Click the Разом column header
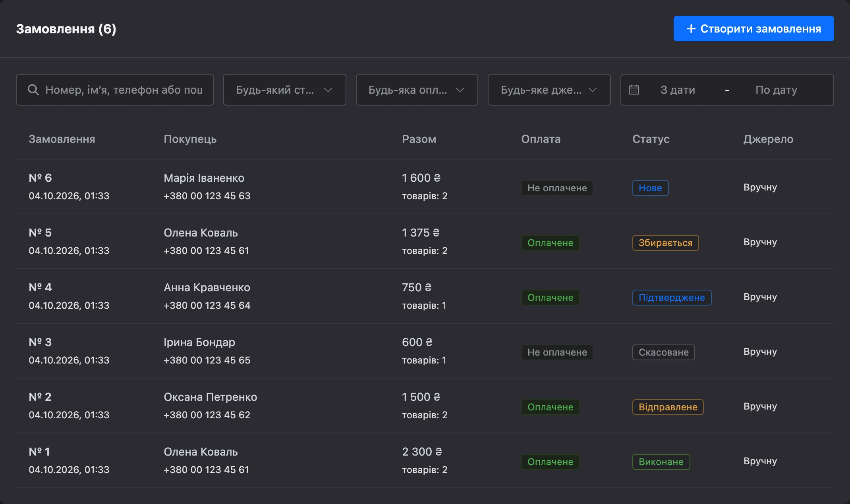Image resolution: width=850 pixels, height=504 pixels. [x=419, y=139]
